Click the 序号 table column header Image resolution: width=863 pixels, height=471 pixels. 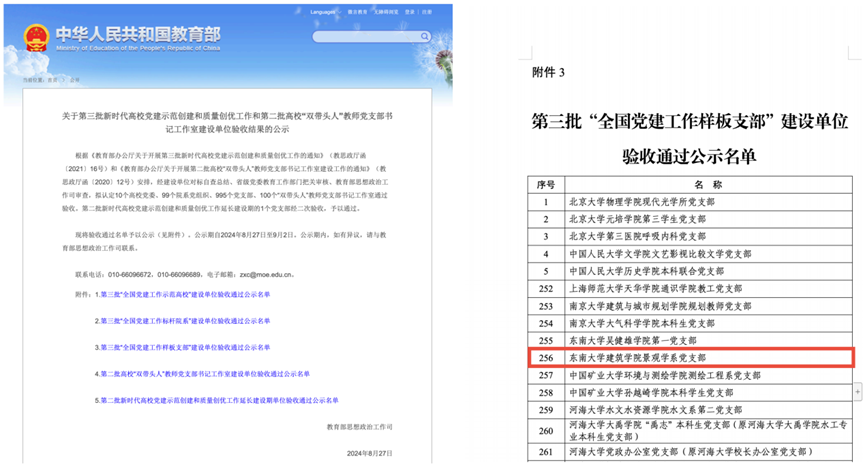click(x=545, y=185)
